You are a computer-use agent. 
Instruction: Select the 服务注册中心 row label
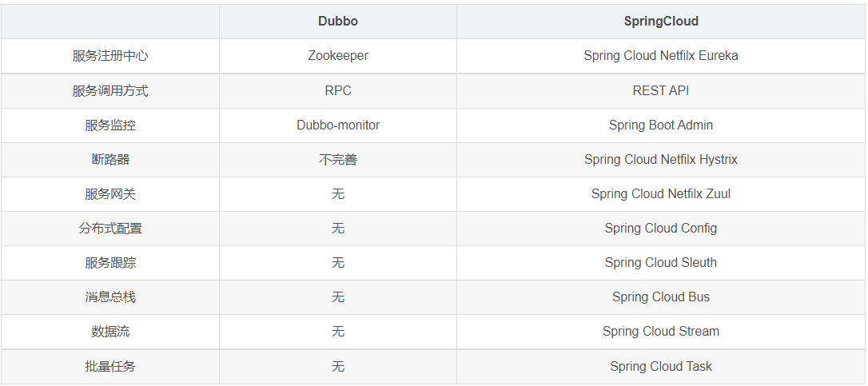click(110, 56)
